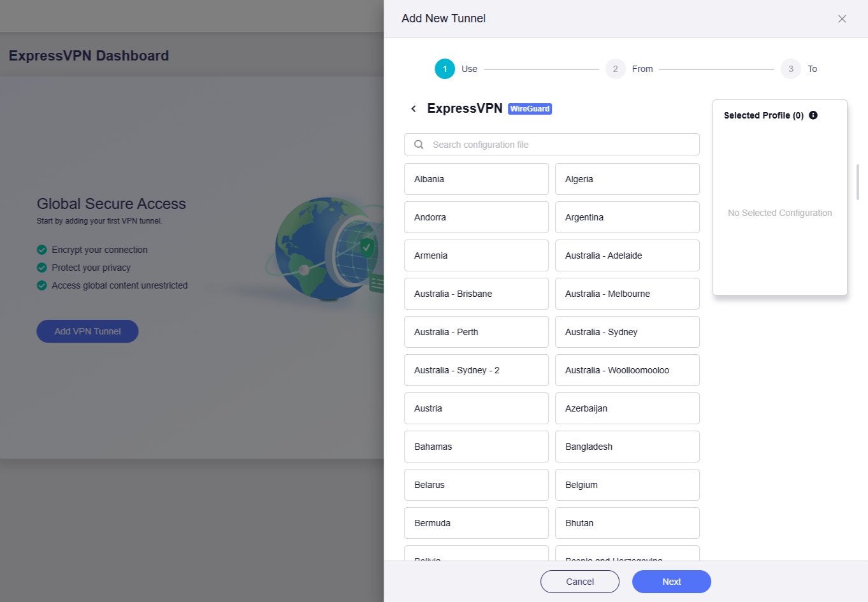Viewport: 868px width, 602px height.
Task: Go to step 2 From
Action: (629, 69)
